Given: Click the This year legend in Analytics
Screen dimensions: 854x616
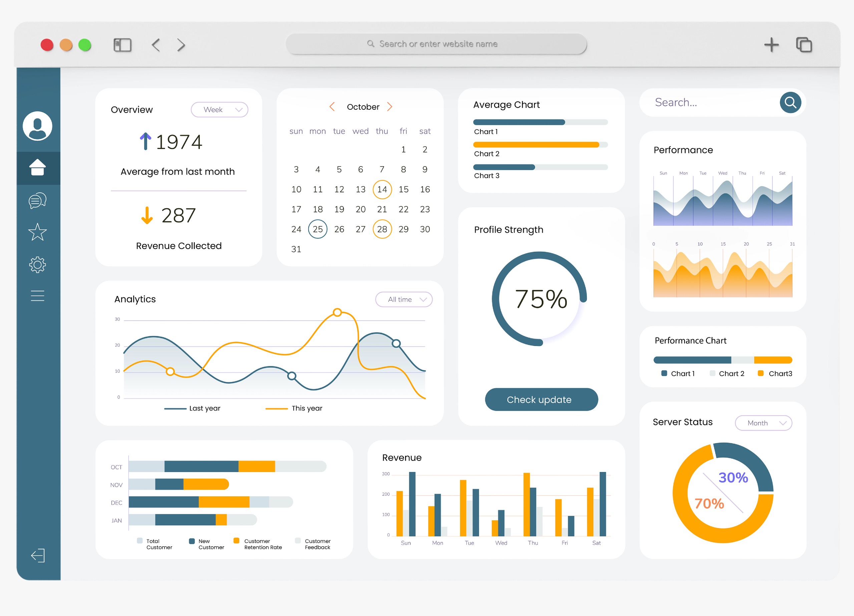Looking at the screenshot, I should click(294, 408).
